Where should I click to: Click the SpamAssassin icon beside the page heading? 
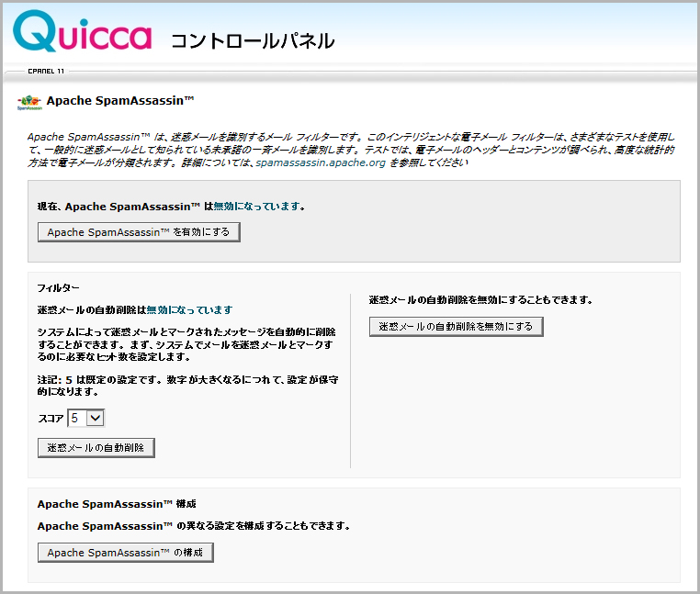point(29,102)
